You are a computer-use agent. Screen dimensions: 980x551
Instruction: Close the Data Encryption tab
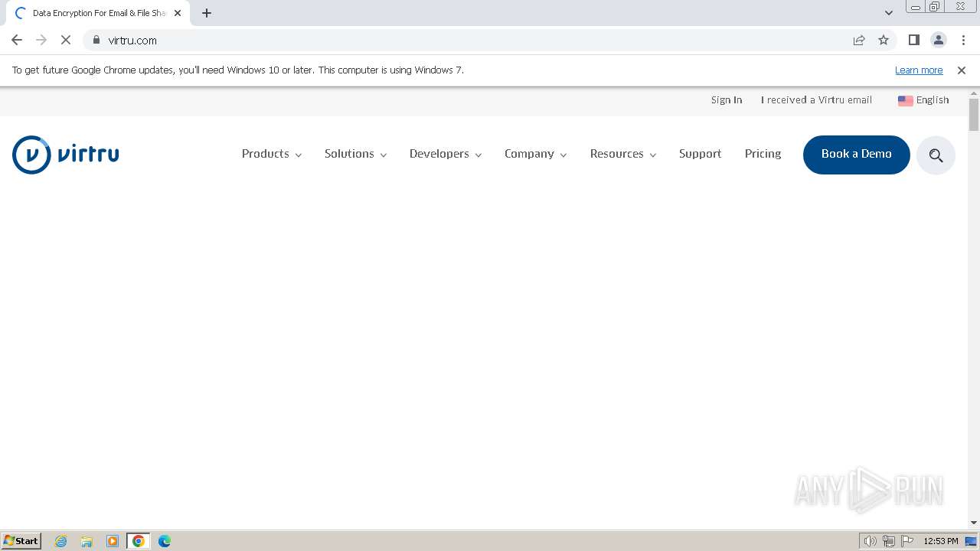pos(178,13)
